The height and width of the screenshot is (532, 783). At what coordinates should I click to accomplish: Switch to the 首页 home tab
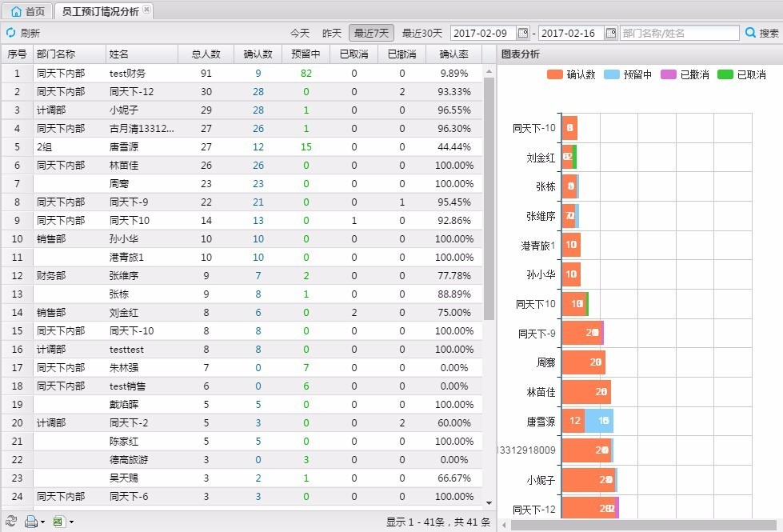pos(28,11)
